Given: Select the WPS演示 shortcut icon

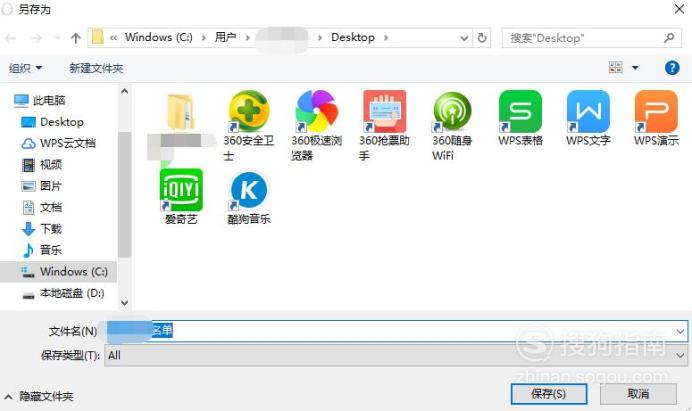Looking at the screenshot, I should (656, 112).
